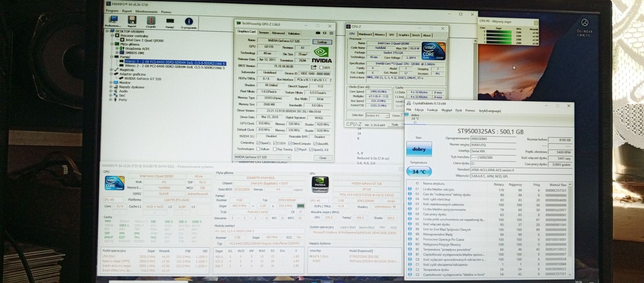This screenshot has height=283, width=644.
Task: Toggle the Vulkan checkbox
Action: point(259,149)
